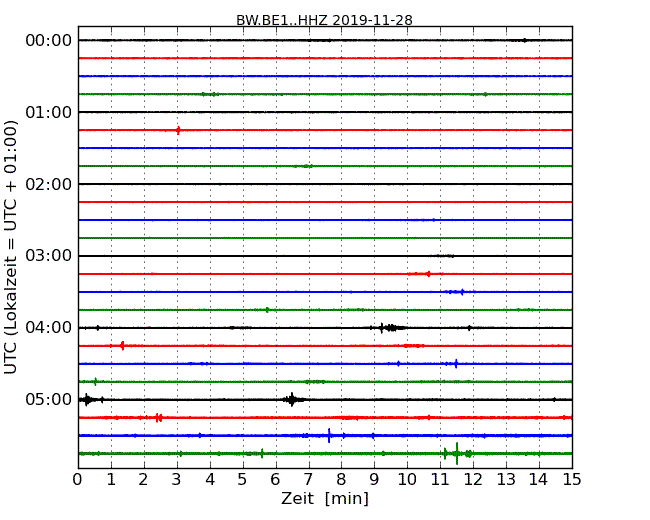Click the green blip near minute 4 on 00:45 trace
Viewport: 650px width, 520px height.
point(210,94)
